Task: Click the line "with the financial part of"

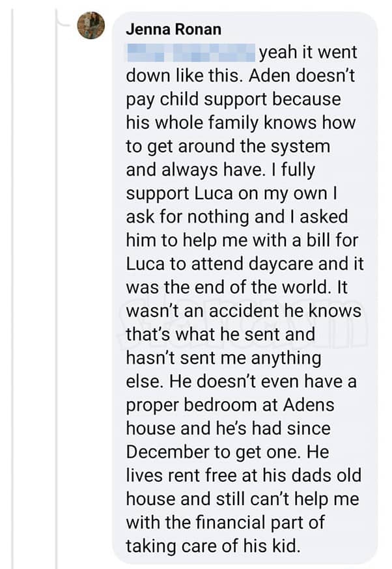Action: 225,523
